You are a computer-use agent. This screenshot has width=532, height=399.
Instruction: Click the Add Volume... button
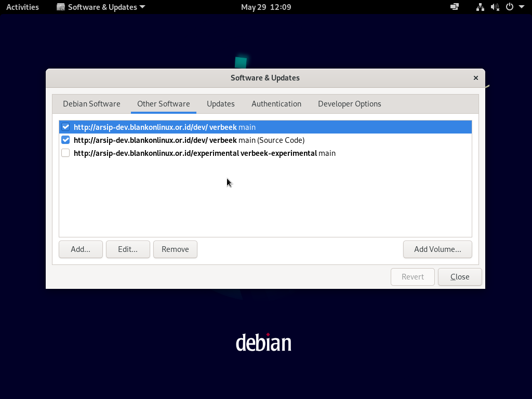(437, 249)
